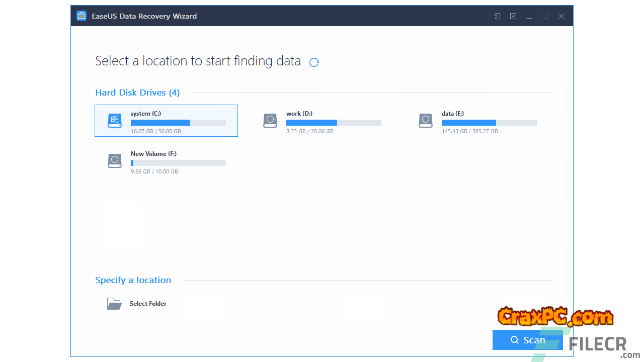Click the Select Folder icon
644x362 pixels.
(114, 304)
